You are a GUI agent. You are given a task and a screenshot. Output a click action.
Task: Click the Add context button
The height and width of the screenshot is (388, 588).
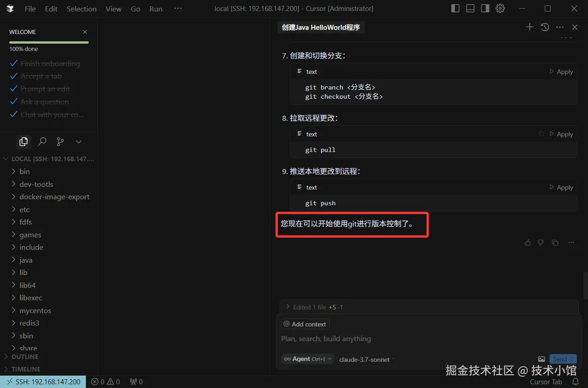point(305,324)
